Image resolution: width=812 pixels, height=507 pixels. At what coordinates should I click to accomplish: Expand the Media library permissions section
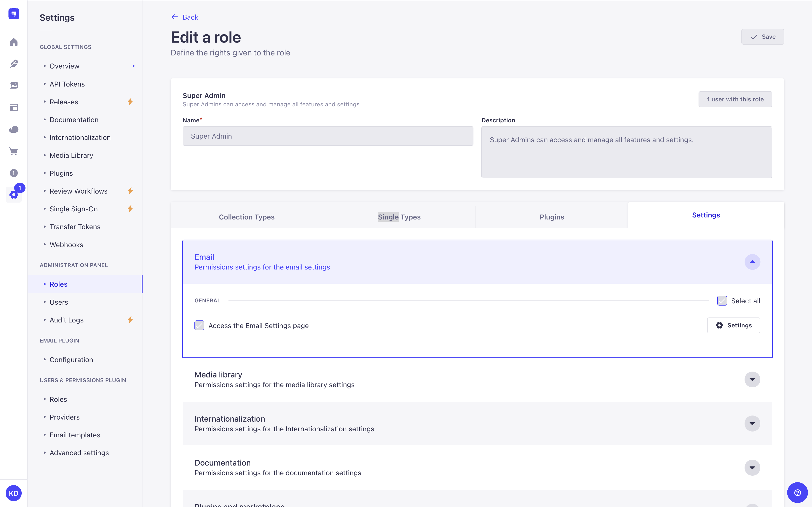(x=752, y=379)
